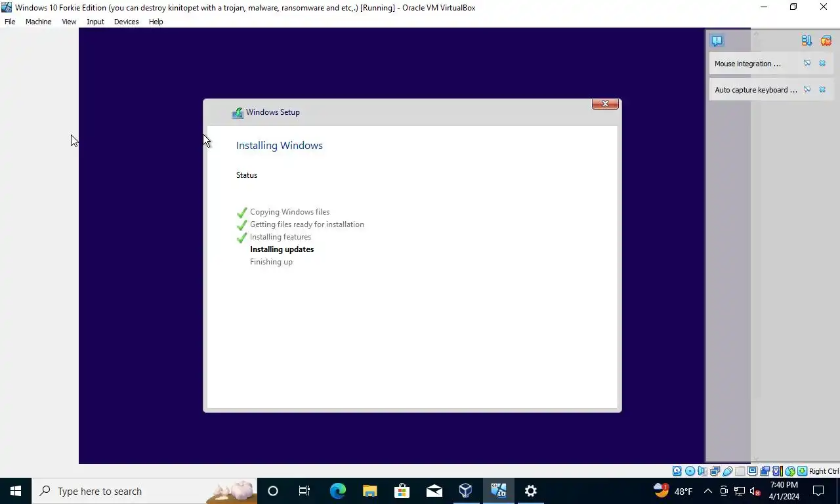Click the recording status icon
Image resolution: width=840 pixels, height=504 pixels.
(x=765, y=471)
